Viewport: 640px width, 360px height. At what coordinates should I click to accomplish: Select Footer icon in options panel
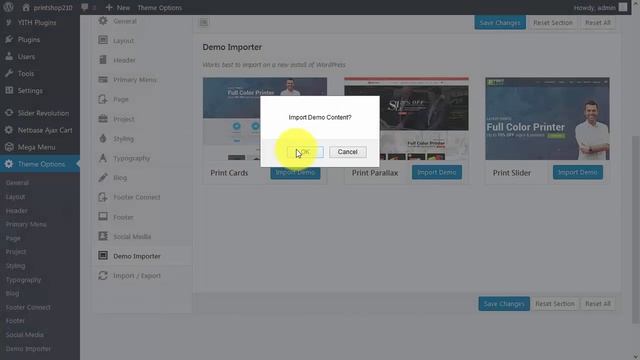103,216
